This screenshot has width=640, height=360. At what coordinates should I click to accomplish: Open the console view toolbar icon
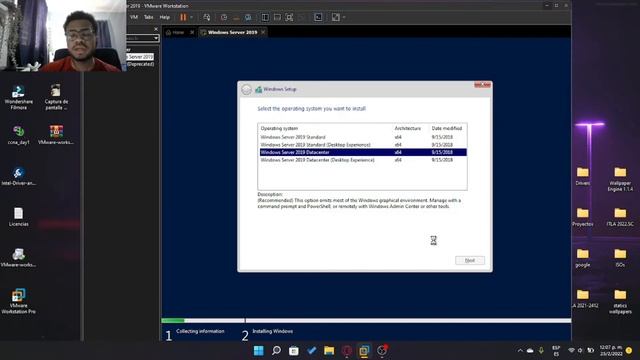point(318,17)
